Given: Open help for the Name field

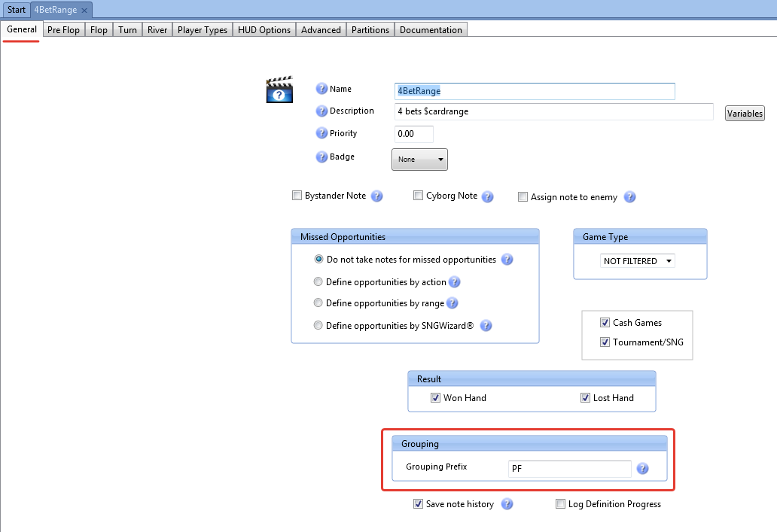Looking at the screenshot, I should point(321,89).
